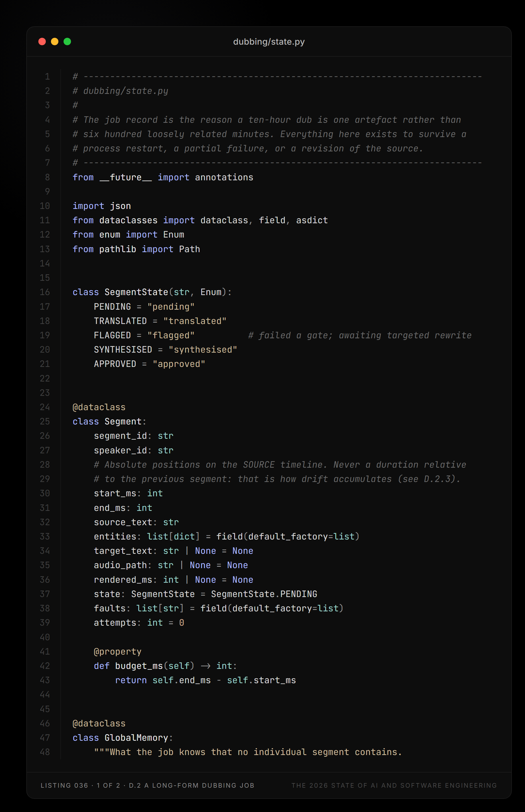Click 'asdict' in the dataclasses import
The width and height of the screenshot is (525, 812).
click(x=312, y=220)
